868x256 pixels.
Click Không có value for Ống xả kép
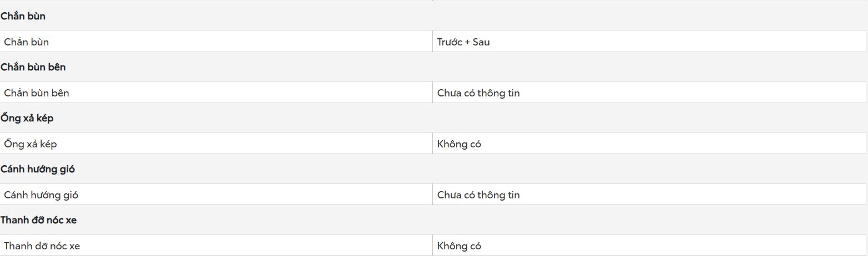[x=459, y=144]
